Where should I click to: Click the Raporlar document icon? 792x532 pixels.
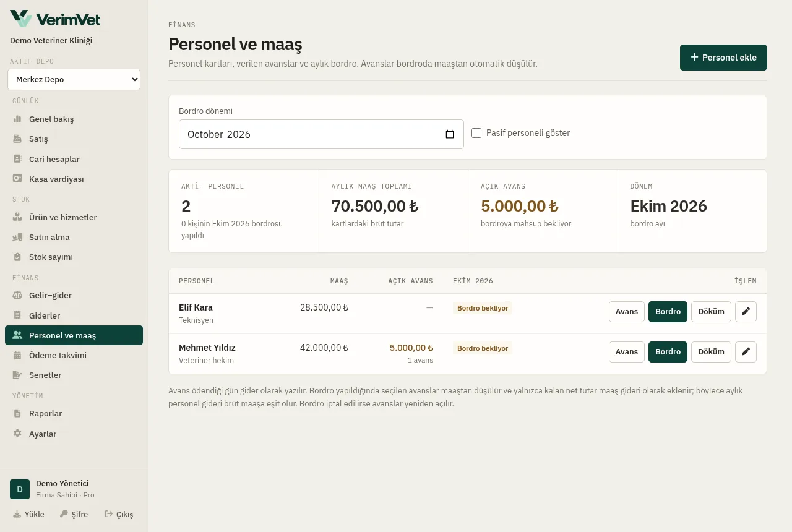17,413
